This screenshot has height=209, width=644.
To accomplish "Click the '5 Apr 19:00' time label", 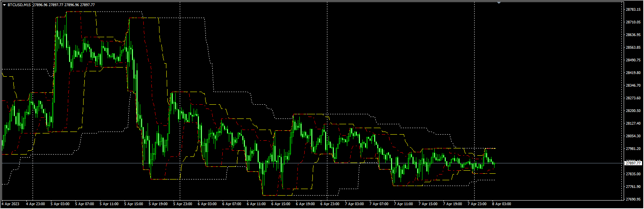I will (x=158, y=204).
